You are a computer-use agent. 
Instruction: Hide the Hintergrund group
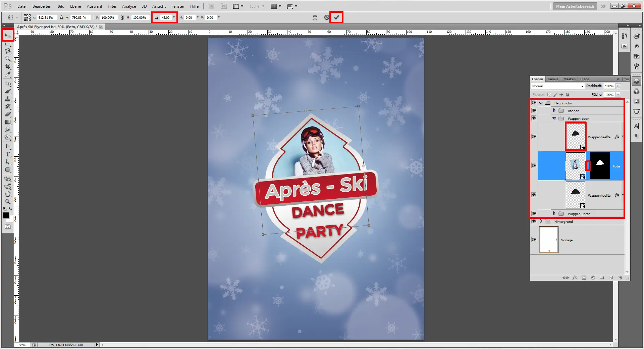click(x=534, y=221)
